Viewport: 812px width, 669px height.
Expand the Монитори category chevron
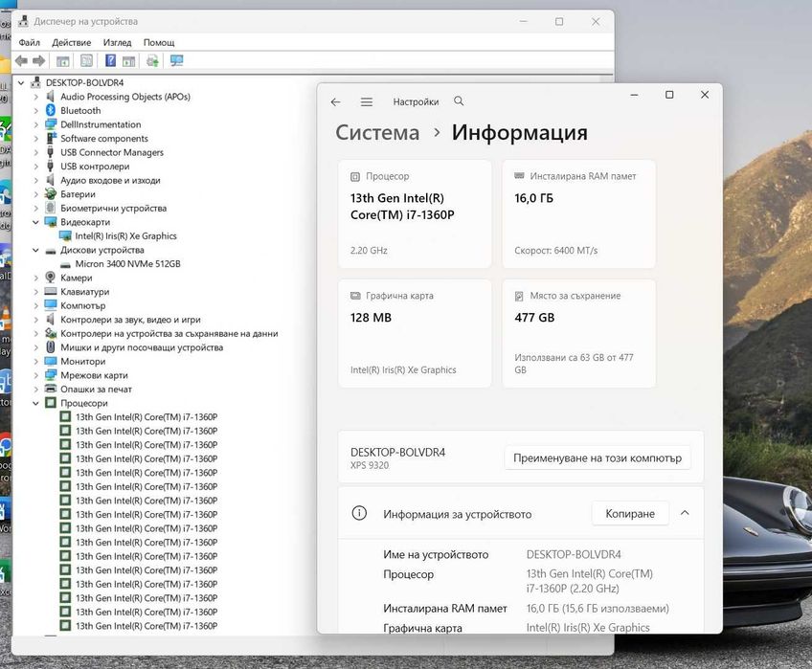tap(35, 362)
